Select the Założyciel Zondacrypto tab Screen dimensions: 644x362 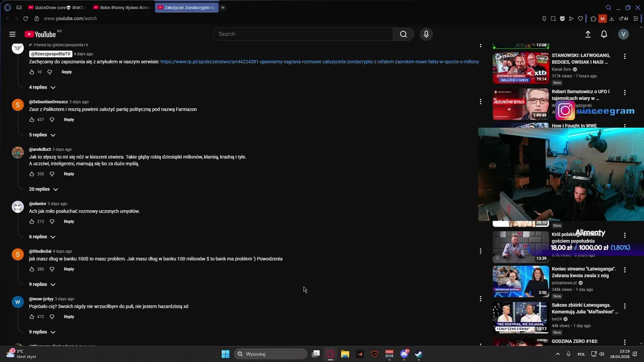click(187, 8)
